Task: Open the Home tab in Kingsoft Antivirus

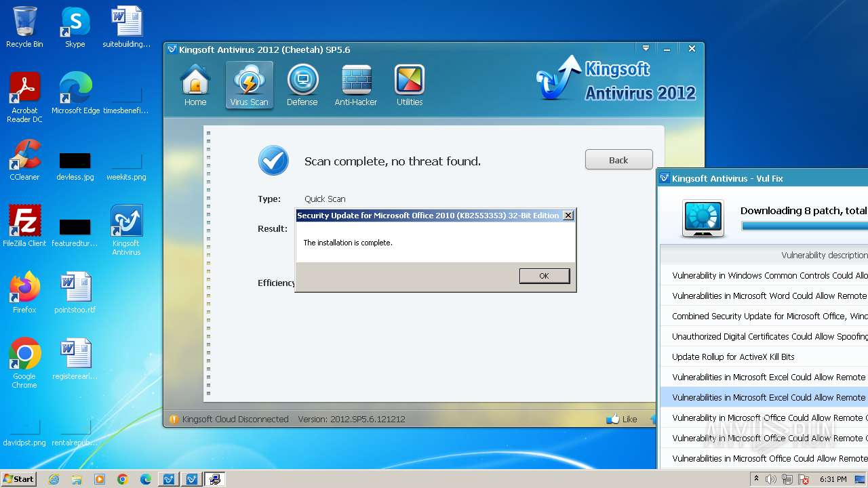Action: click(x=195, y=85)
